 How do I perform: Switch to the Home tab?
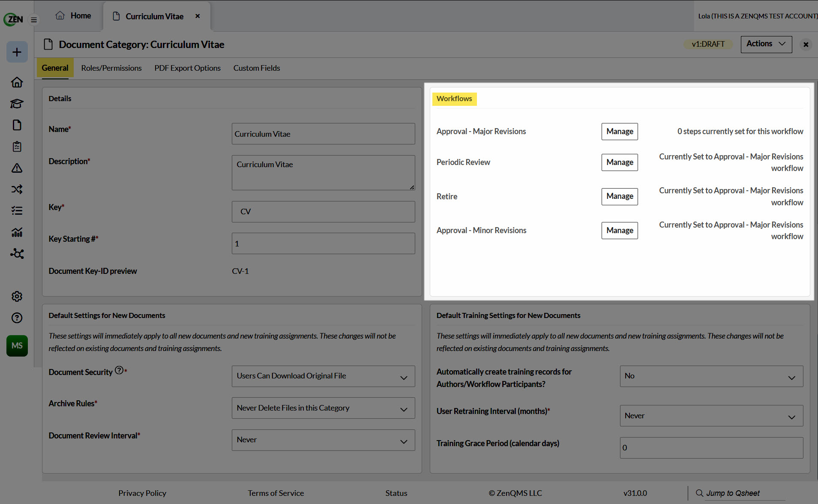(73, 16)
